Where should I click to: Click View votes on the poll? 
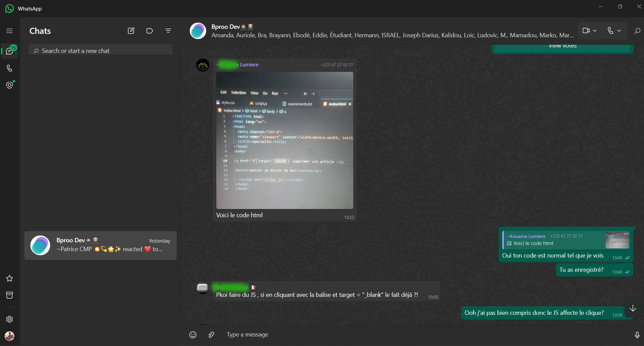point(562,47)
